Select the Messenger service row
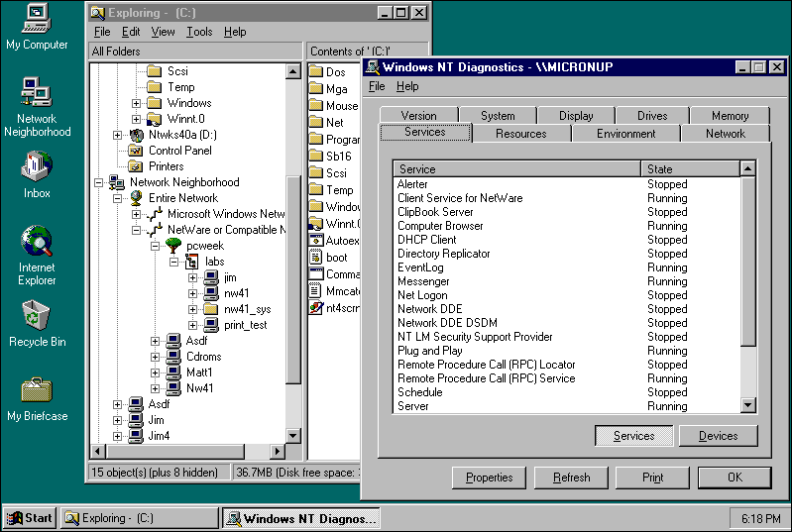This screenshot has width=792, height=532. click(566, 281)
